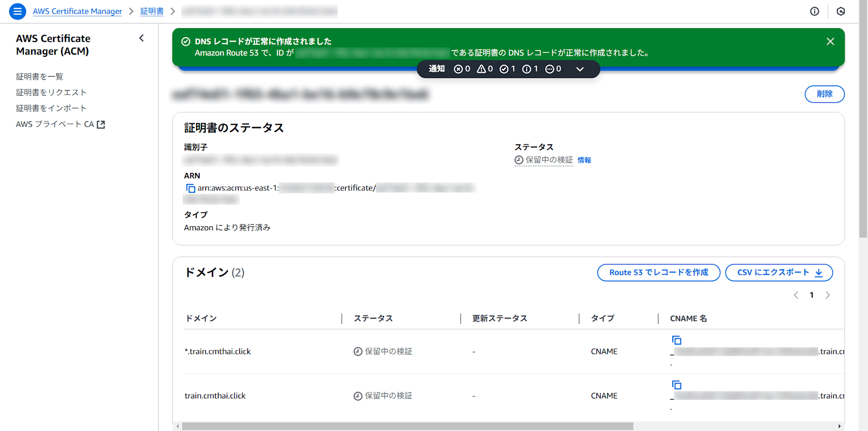This screenshot has height=431, width=868.
Task: Click the error count in the notification bar
Action: [x=462, y=69]
